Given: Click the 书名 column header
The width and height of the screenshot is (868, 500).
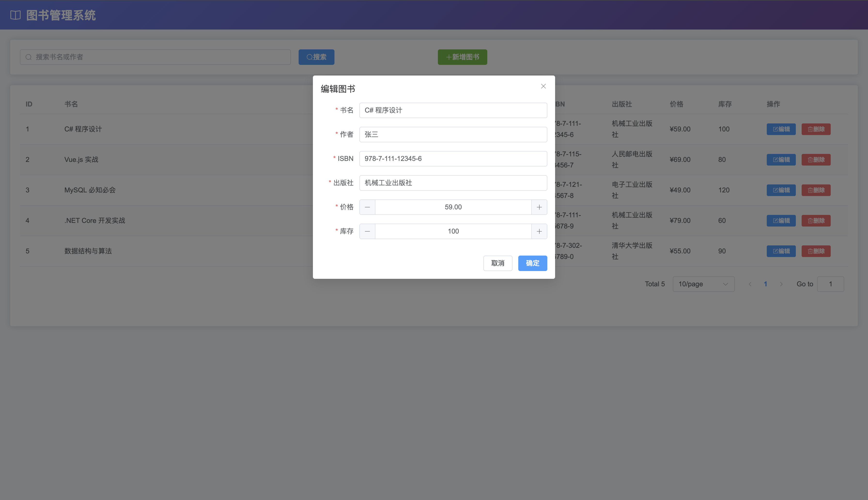Looking at the screenshot, I should pyautogui.click(x=71, y=104).
